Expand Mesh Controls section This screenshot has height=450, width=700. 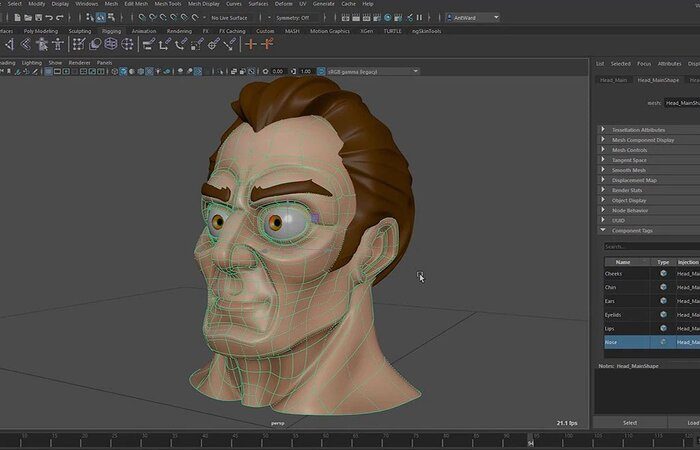click(x=603, y=150)
